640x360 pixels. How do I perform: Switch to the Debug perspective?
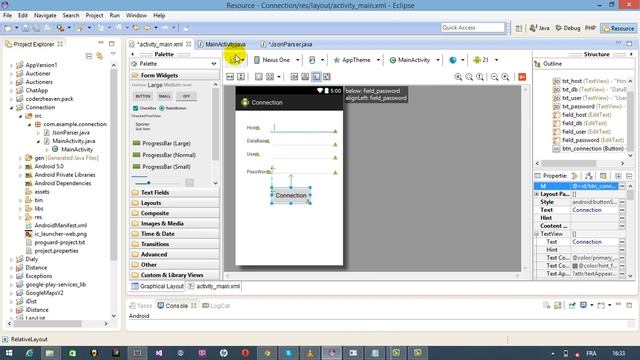pyautogui.click(x=568, y=28)
